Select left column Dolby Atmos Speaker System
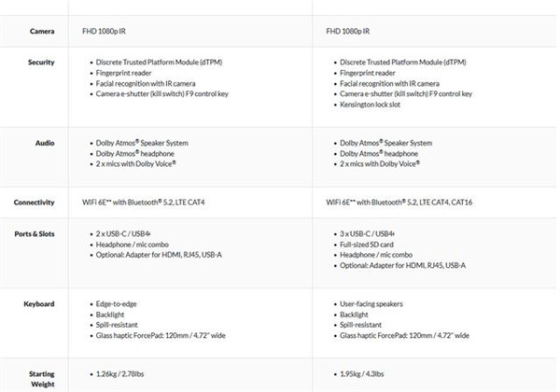Screen dimensions: 560x392 tap(141, 143)
